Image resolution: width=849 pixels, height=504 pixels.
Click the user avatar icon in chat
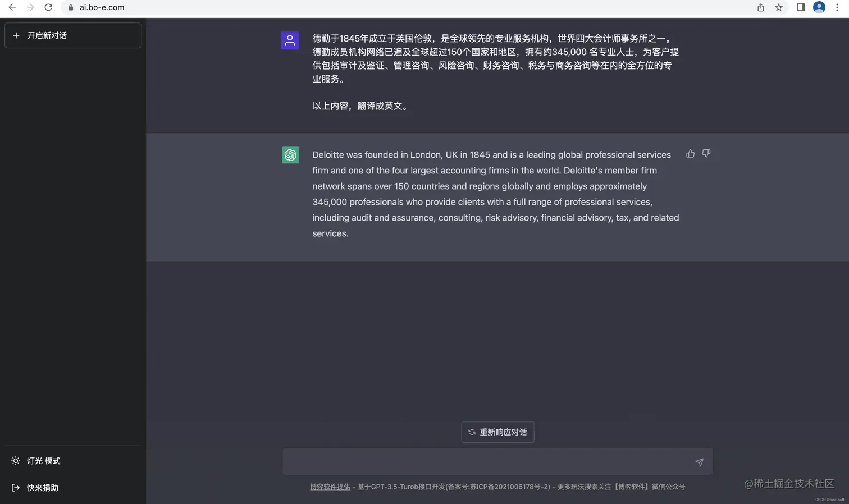click(290, 40)
